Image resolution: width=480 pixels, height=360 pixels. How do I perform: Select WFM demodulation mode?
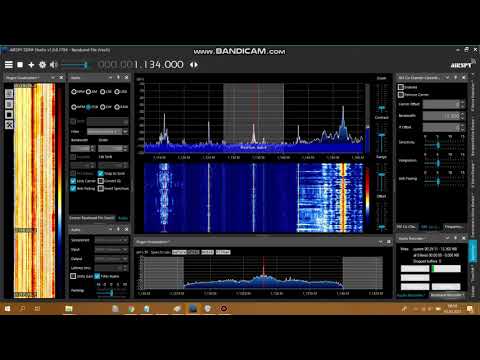78,107
